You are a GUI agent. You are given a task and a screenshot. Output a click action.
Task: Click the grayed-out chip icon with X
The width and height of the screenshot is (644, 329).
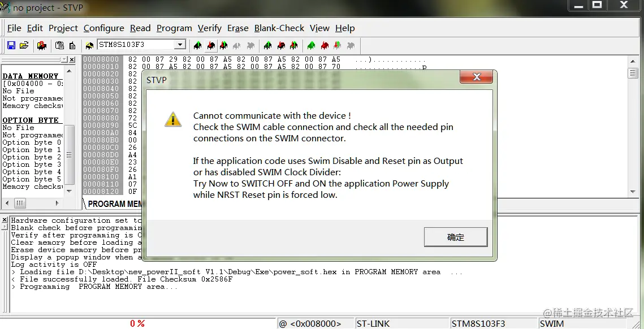tap(250, 45)
